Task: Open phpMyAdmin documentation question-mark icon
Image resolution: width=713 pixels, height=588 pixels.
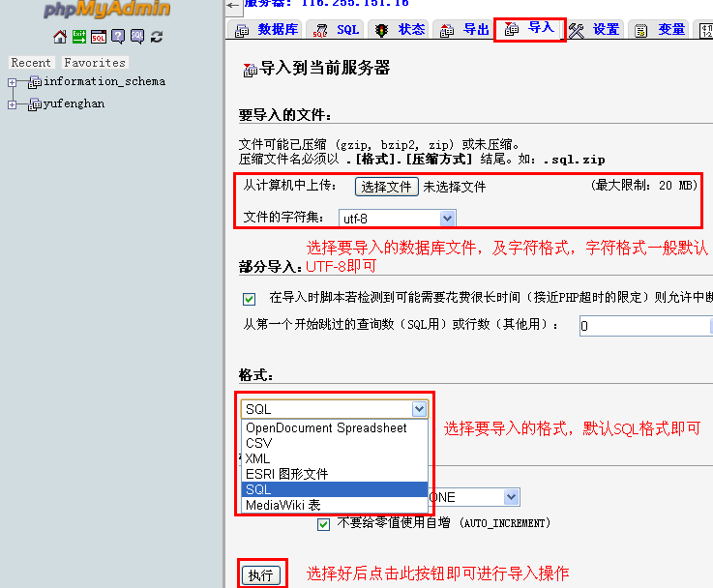Action: point(118,37)
